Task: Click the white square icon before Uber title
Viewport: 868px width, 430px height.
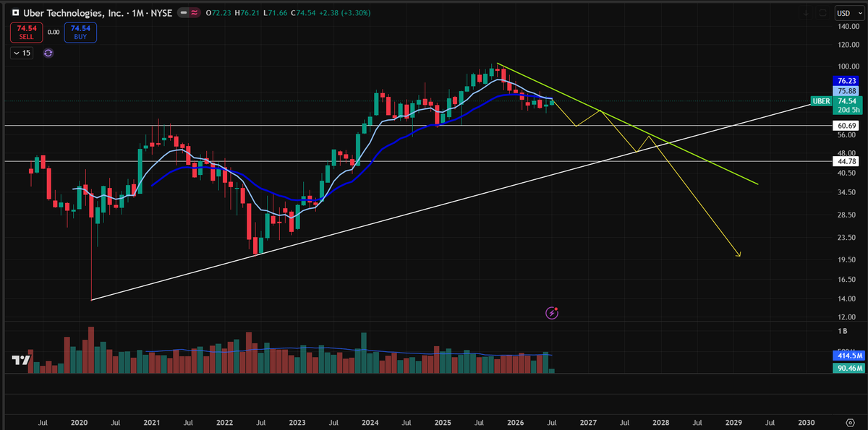Action: [15, 13]
